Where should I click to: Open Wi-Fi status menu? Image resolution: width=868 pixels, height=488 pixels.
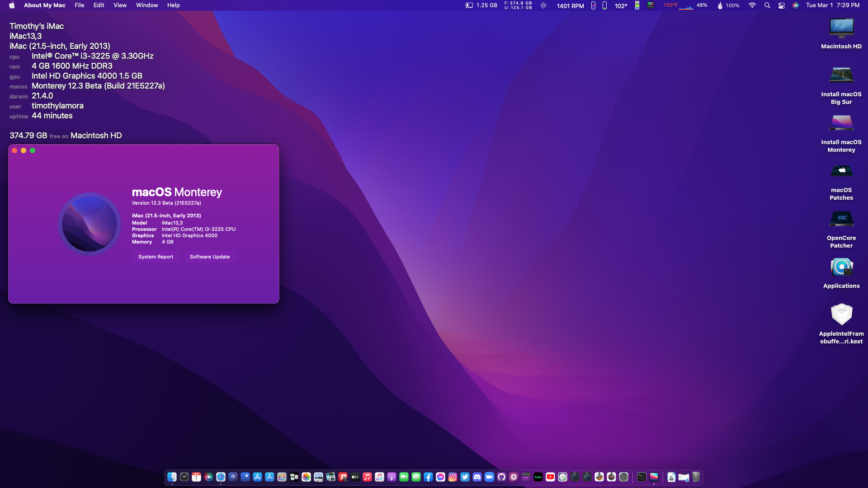(x=752, y=5)
